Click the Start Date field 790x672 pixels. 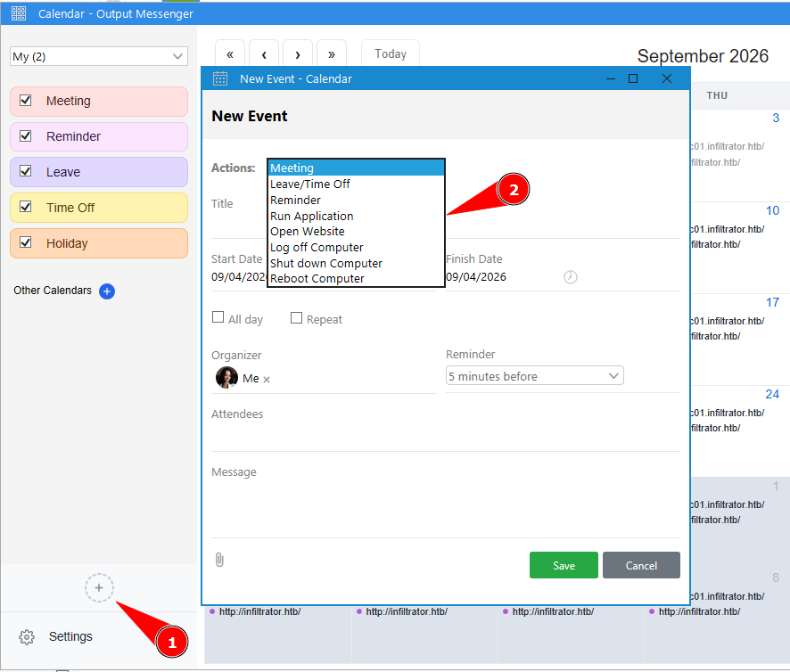239,277
